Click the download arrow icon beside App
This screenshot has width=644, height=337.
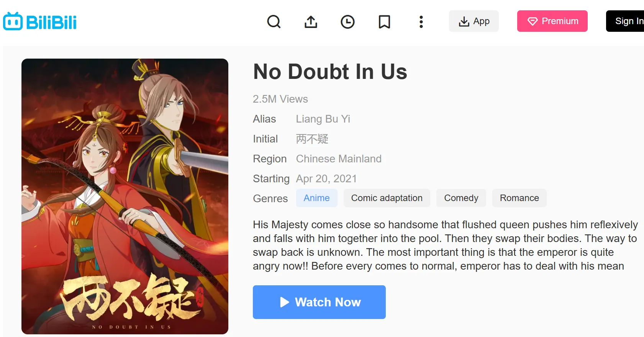tap(464, 21)
